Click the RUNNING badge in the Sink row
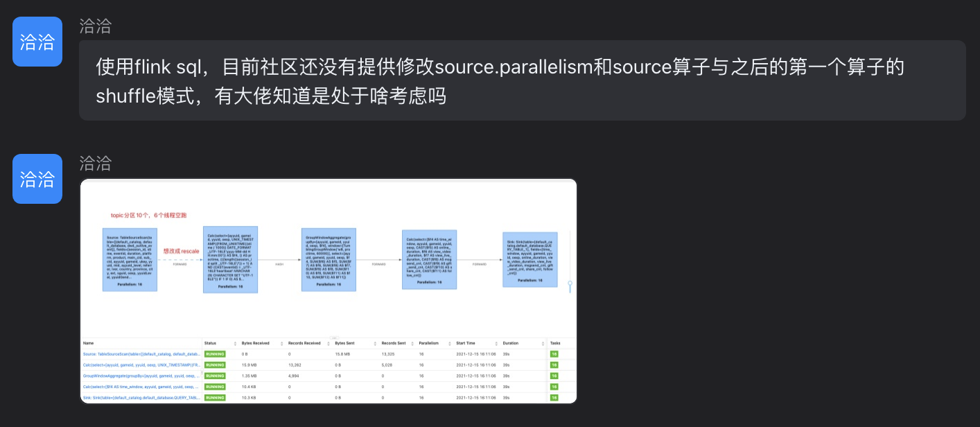This screenshot has height=427, width=980. click(x=215, y=398)
